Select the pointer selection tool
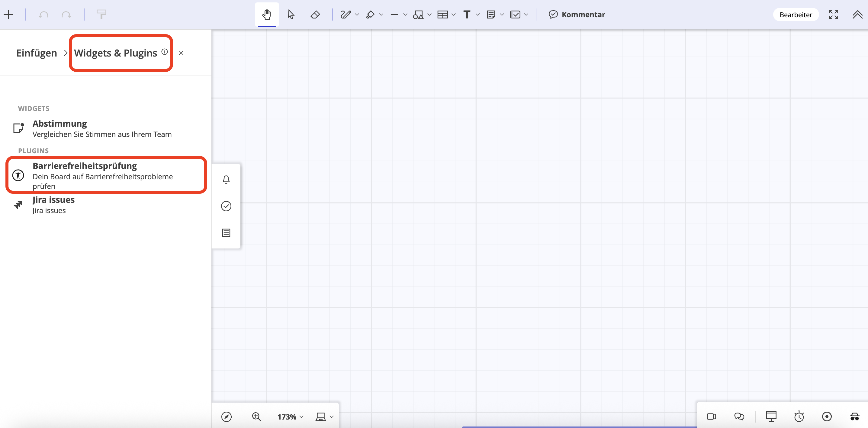Image resolution: width=868 pixels, height=428 pixels. 291,15
